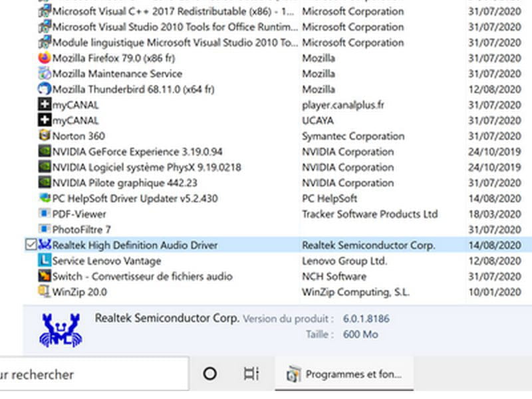Viewport: 532px width, 399px height.
Task: Click the Mozilla Maintenance Service icon
Action: click(x=45, y=74)
